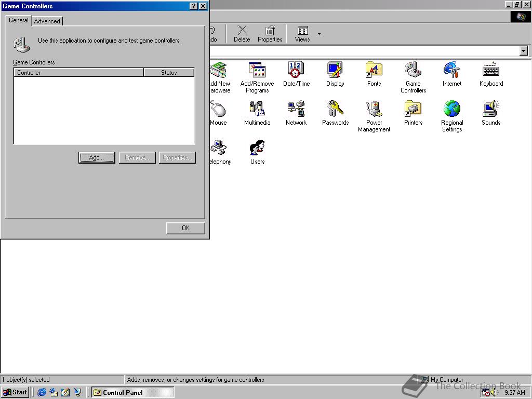Click the empty Game Controllers list box

coord(104,110)
